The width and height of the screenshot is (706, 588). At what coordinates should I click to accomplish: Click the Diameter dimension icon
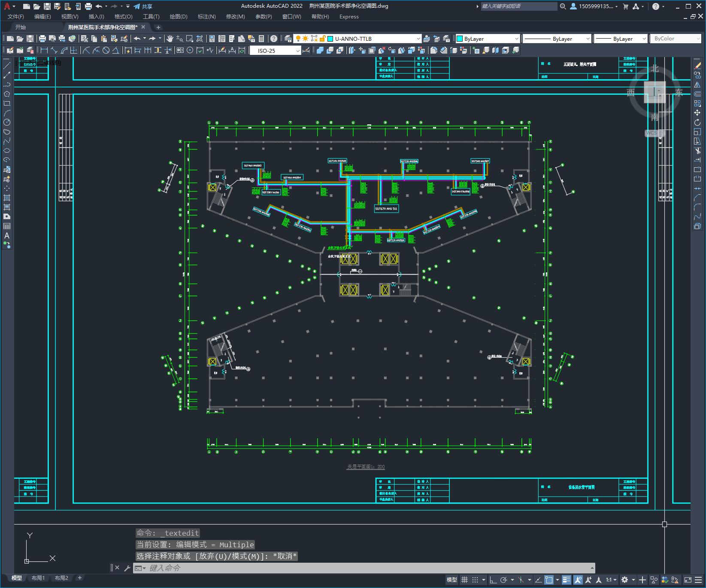point(106,51)
